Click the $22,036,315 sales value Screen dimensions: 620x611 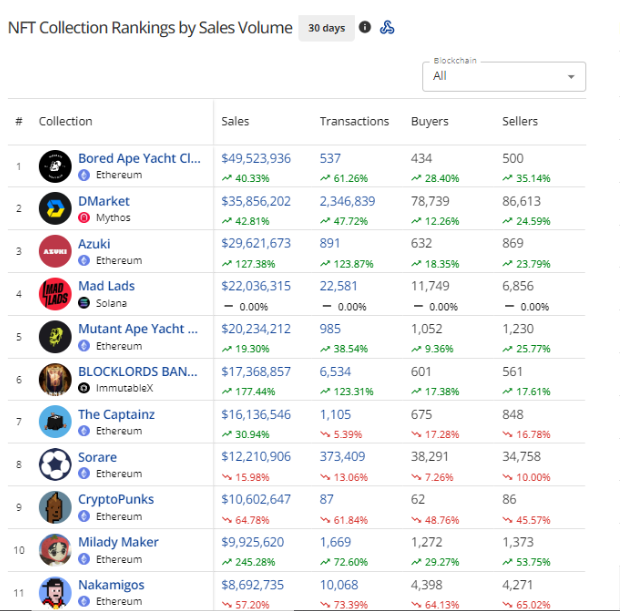coord(256,286)
